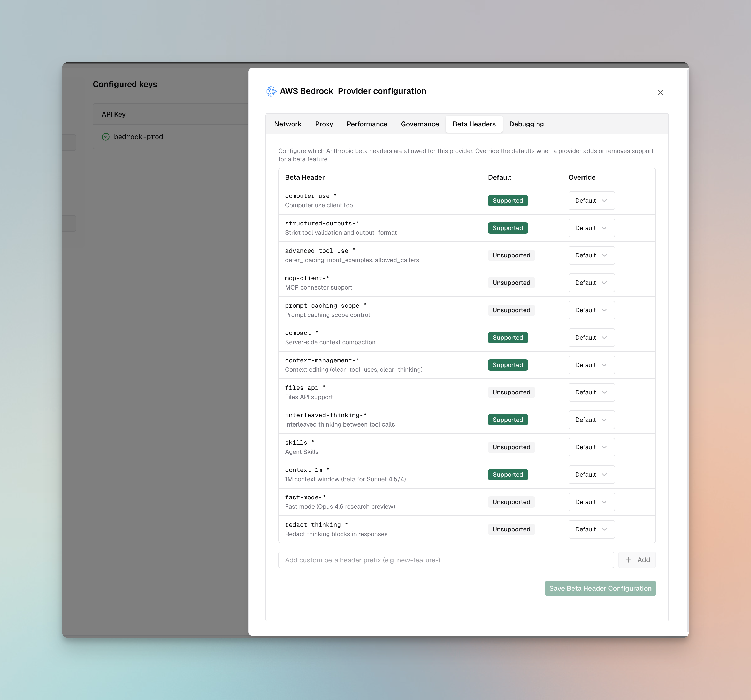Open the Override dropdown for redact-thinking-*

pos(591,529)
